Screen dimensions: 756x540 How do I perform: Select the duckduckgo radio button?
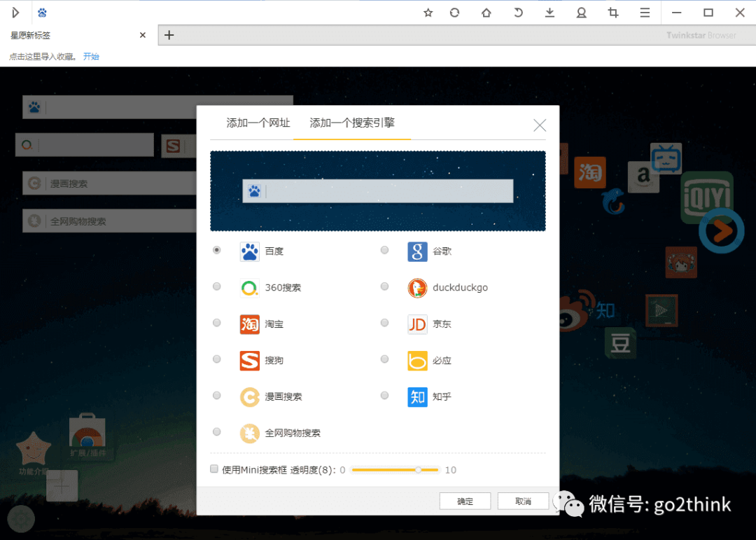(x=384, y=286)
